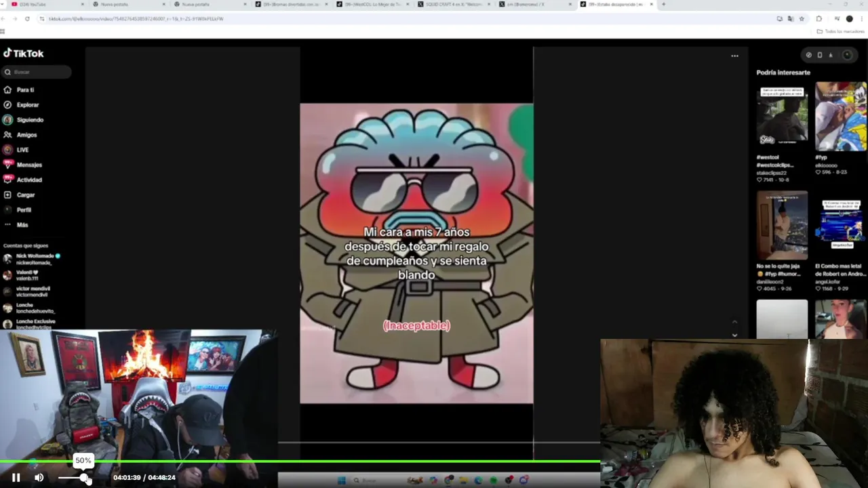Viewport: 868px width, 488px height.
Task: Click the compass icon in top-right pill
Action: pyautogui.click(x=808, y=55)
